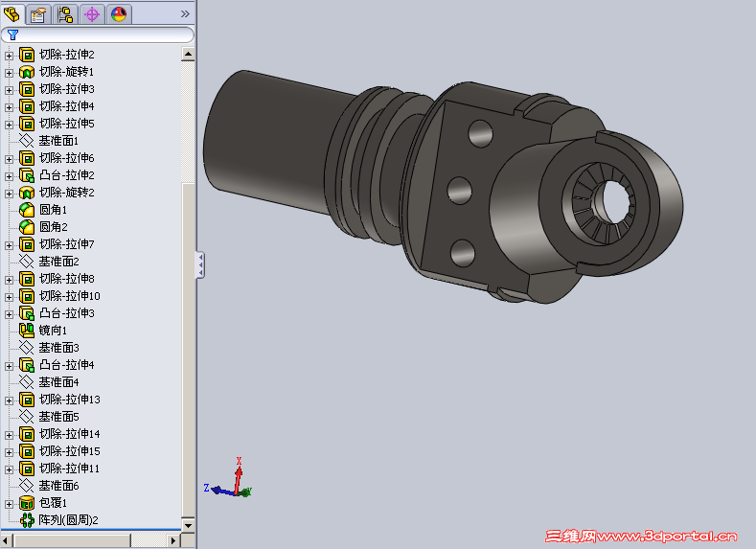Expand the 凸台-拉伸3 feature
The image size is (756, 549).
[x=9, y=315]
